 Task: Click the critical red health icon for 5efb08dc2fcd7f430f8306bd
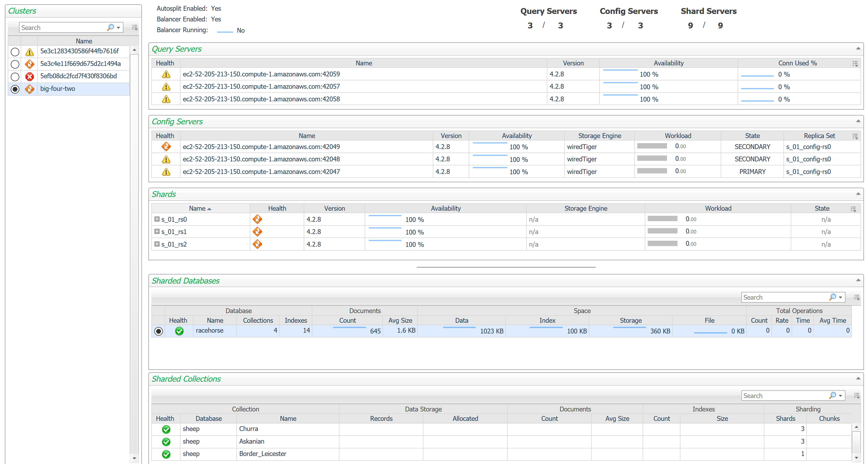point(30,76)
